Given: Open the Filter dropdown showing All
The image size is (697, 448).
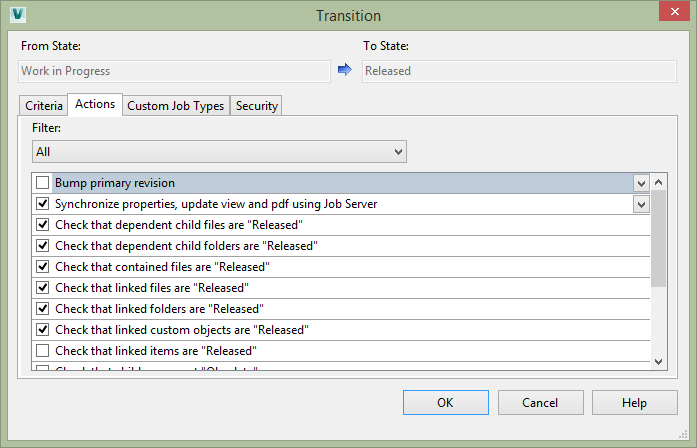Looking at the screenshot, I should [x=219, y=152].
